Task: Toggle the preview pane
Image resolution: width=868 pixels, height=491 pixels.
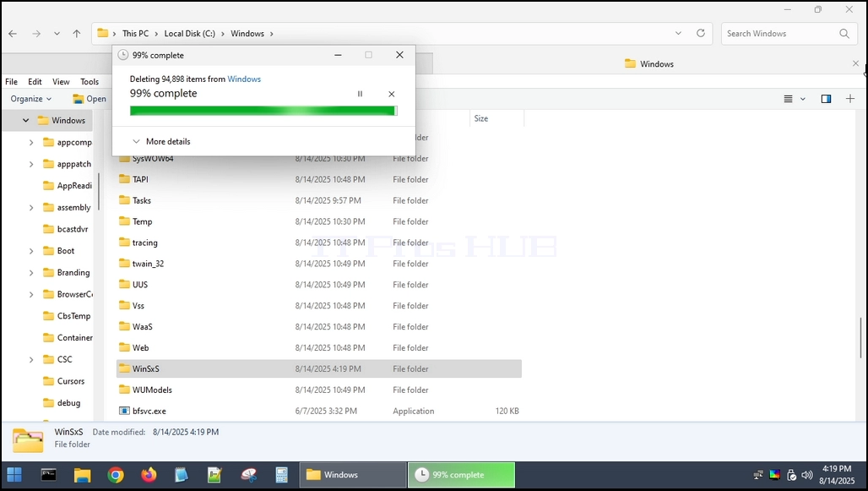Action: (826, 99)
